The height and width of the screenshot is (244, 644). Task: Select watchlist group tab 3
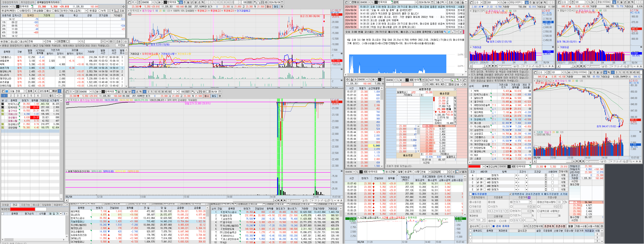[17, 96]
